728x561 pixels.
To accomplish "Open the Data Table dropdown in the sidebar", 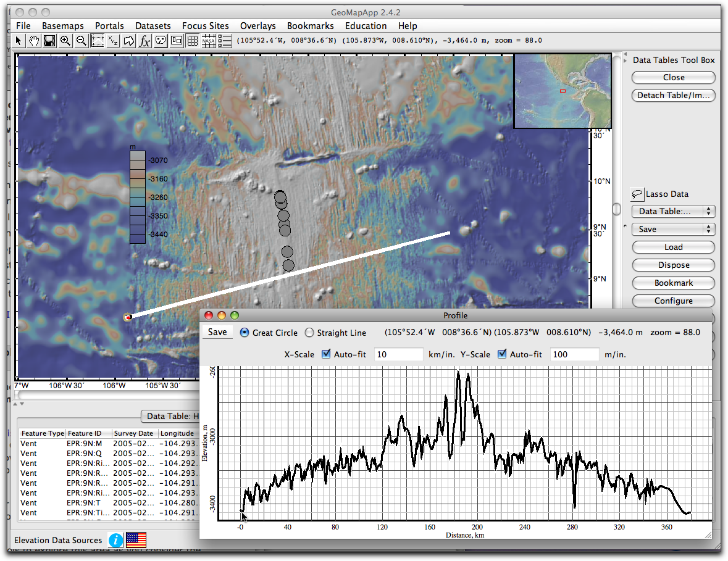I will [673, 211].
